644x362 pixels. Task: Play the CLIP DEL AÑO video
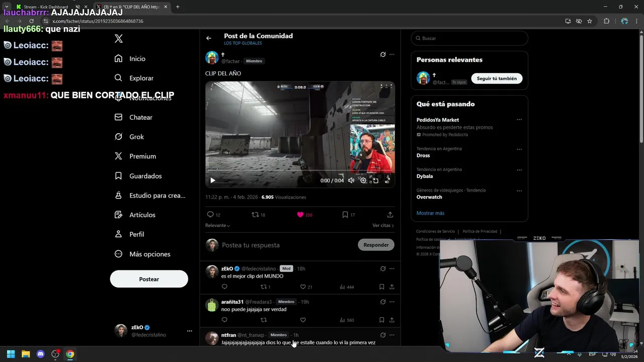pyautogui.click(x=213, y=180)
